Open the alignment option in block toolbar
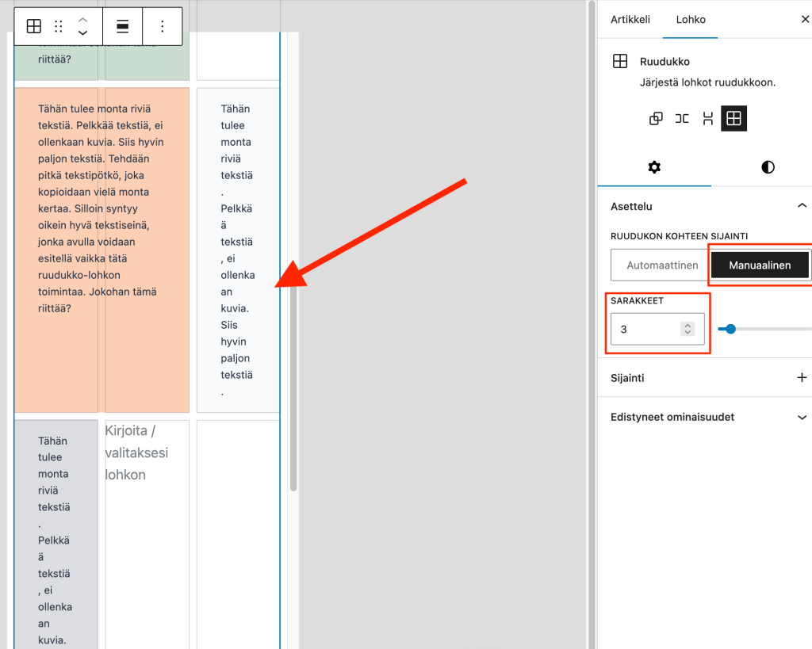The image size is (812, 649). click(123, 26)
